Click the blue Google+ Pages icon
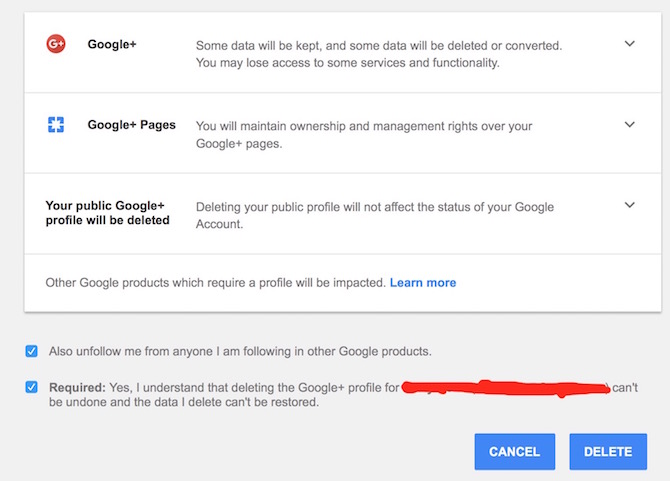The height and width of the screenshot is (481, 670). tap(56, 125)
